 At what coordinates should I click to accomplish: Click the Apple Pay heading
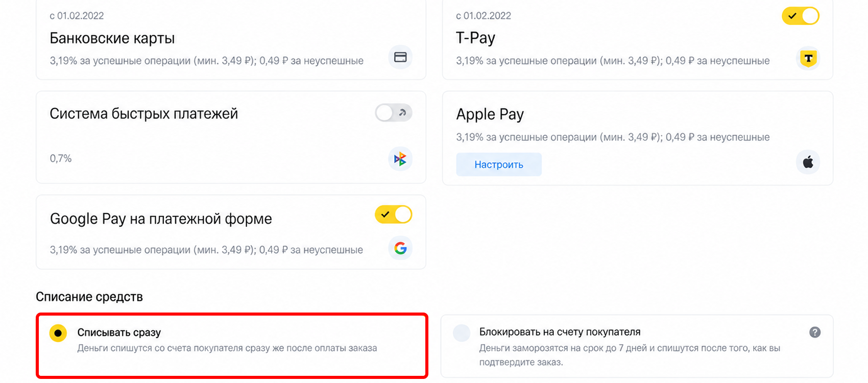tap(490, 114)
